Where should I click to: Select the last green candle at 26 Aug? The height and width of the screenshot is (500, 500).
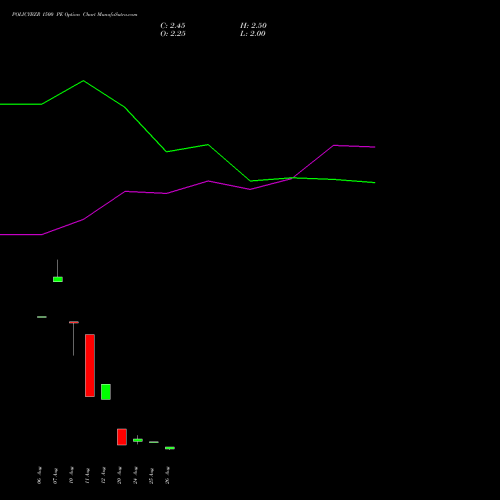click(170, 448)
